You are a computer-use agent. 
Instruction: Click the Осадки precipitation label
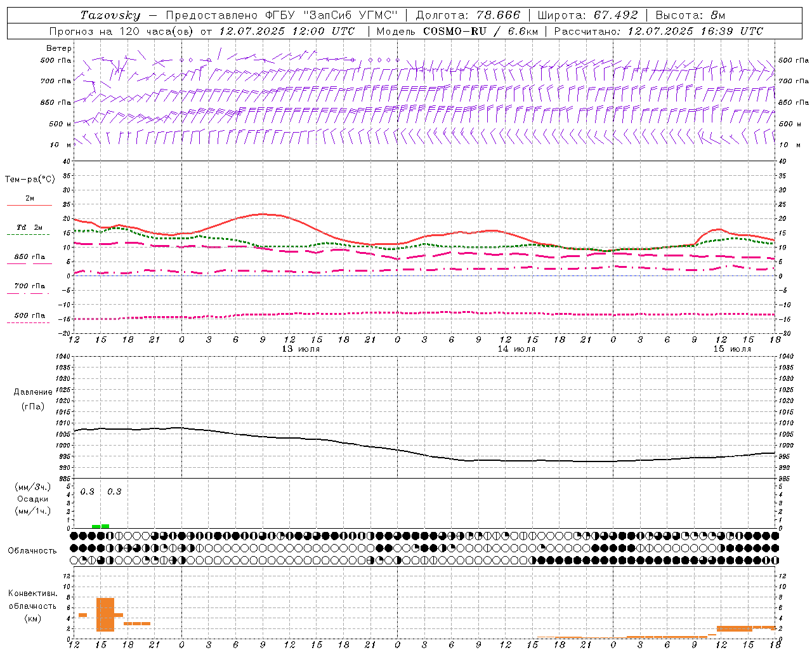tap(33, 499)
